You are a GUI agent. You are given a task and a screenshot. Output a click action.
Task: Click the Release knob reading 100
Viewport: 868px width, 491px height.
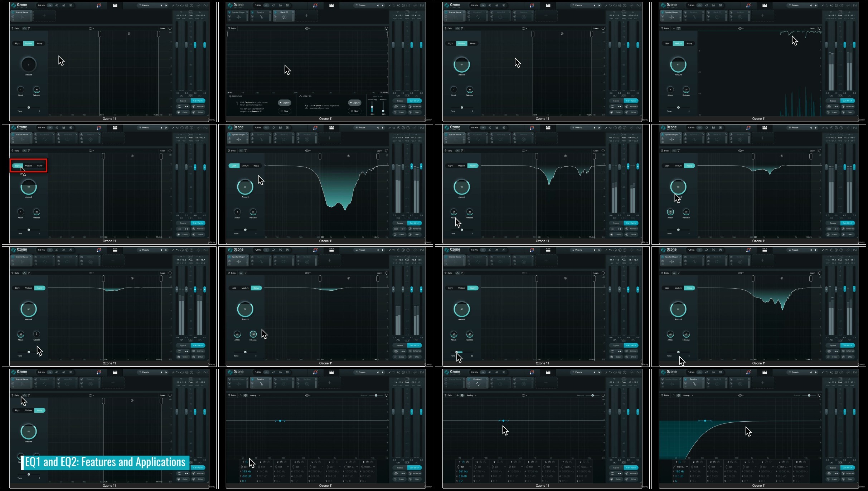(x=253, y=334)
